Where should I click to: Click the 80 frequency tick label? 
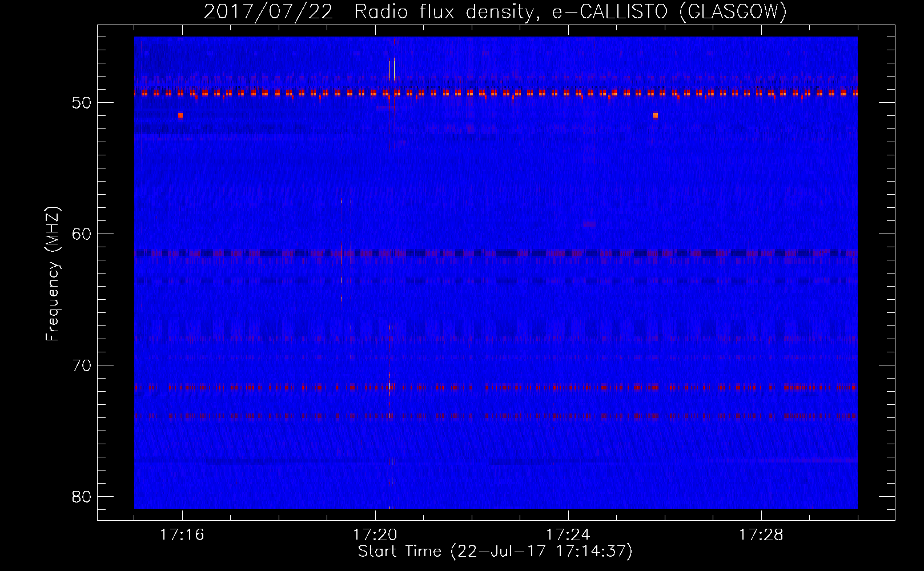[82, 497]
